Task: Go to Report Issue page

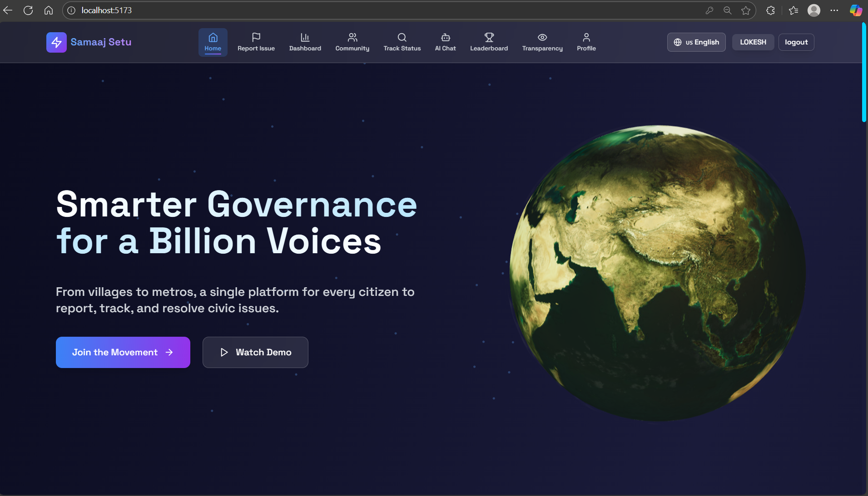Action: pyautogui.click(x=256, y=42)
